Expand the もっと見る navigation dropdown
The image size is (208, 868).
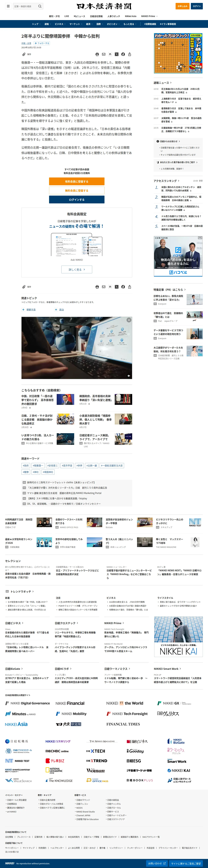[130, 24]
